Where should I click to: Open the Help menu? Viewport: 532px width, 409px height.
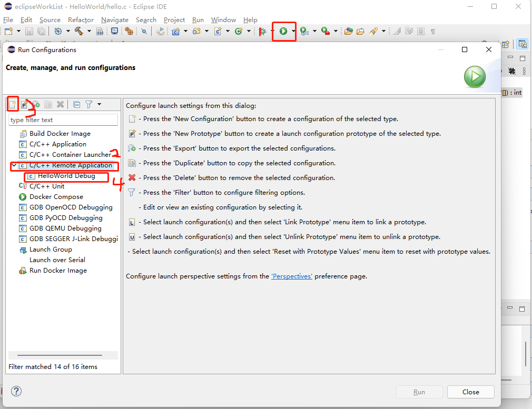tap(250, 19)
